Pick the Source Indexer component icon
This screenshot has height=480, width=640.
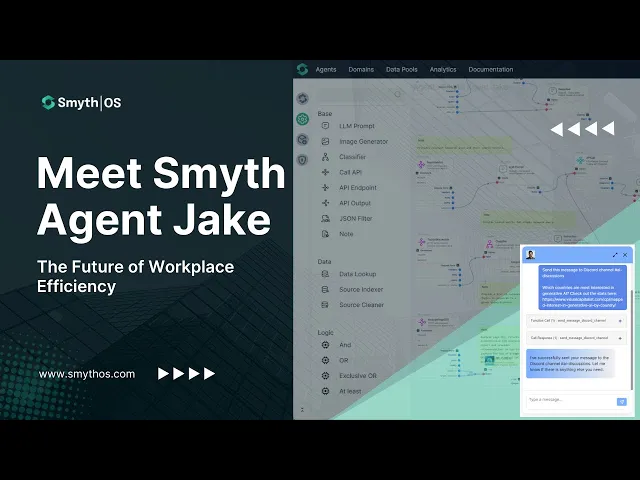pos(325,289)
